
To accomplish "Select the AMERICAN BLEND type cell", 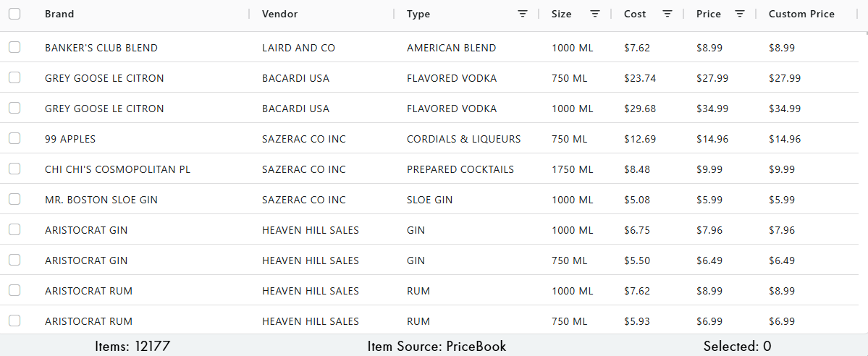I will tap(451, 48).
